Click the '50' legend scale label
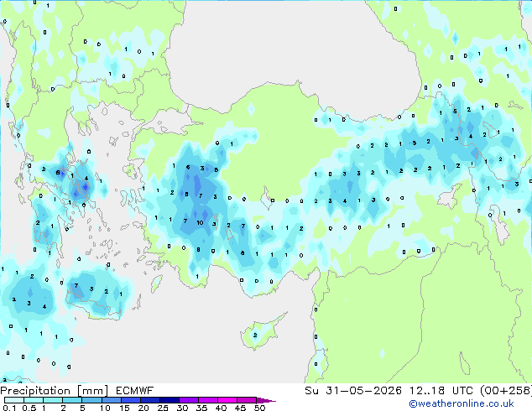 tap(259, 408)
